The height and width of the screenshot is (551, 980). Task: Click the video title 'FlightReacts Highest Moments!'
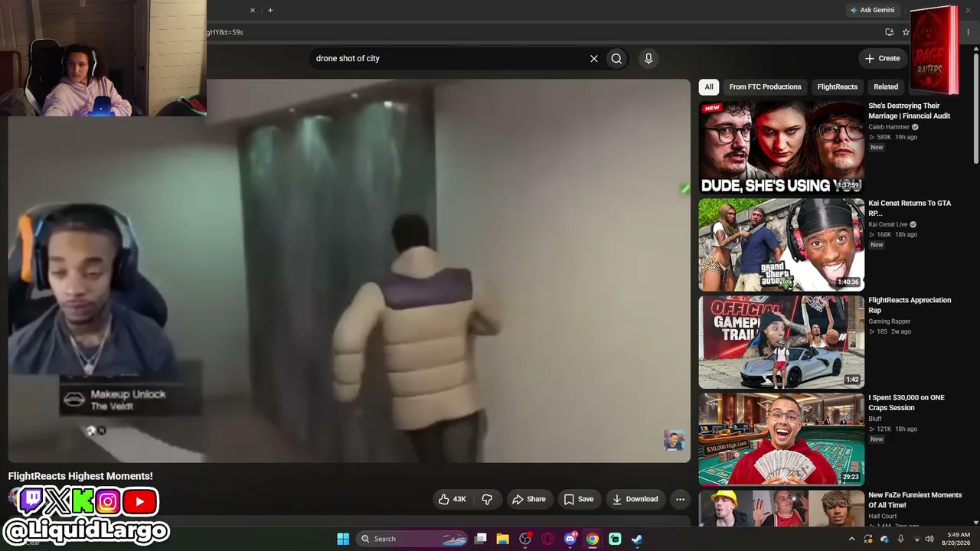tap(80, 476)
